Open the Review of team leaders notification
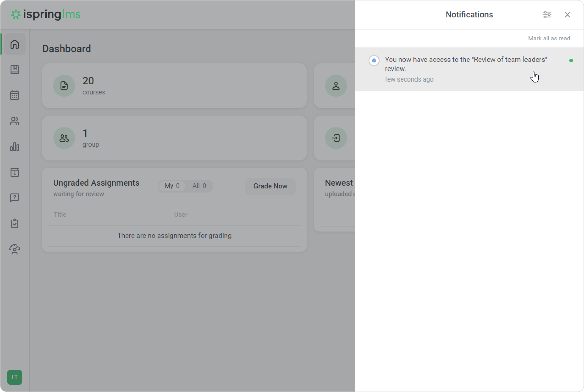 click(x=466, y=64)
